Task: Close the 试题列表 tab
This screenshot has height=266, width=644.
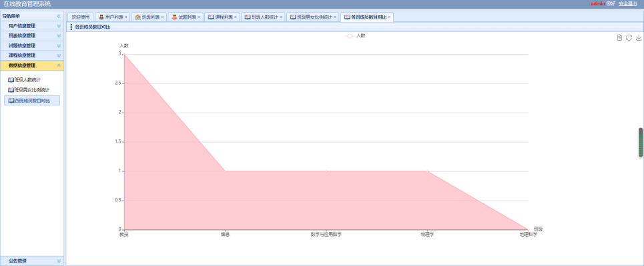Action: point(199,17)
